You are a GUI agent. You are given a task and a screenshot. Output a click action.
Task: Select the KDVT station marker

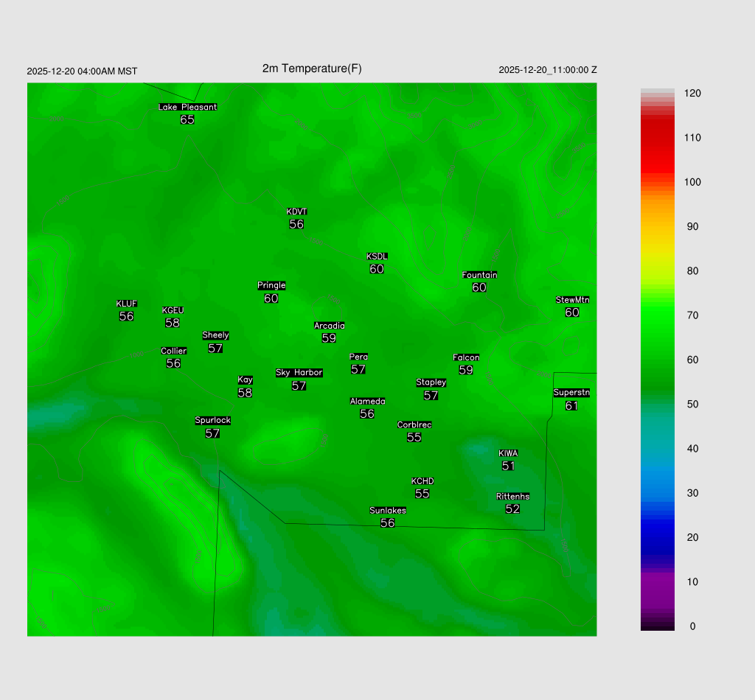pyautogui.click(x=296, y=212)
